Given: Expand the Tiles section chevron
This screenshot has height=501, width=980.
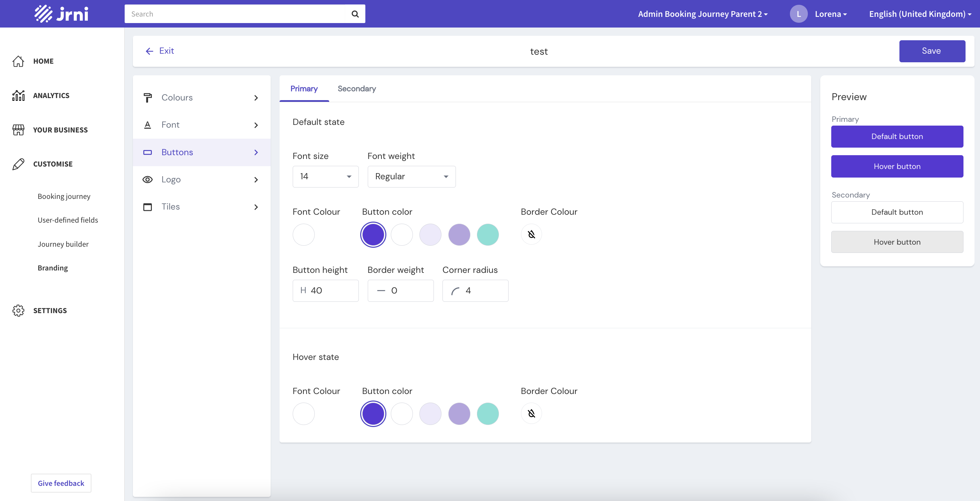Looking at the screenshot, I should 256,207.
